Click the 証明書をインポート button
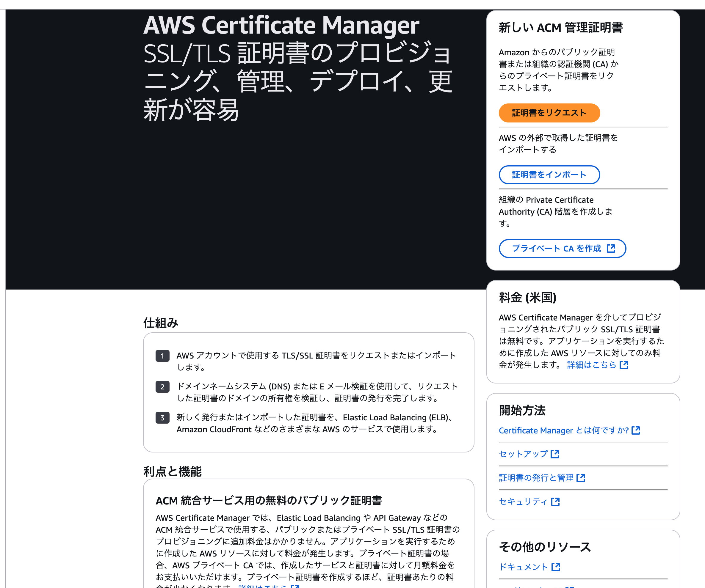The image size is (705, 588). (x=549, y=175)
